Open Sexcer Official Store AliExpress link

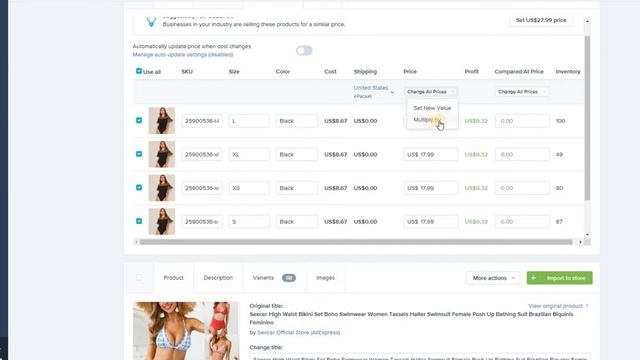(298, 332)
